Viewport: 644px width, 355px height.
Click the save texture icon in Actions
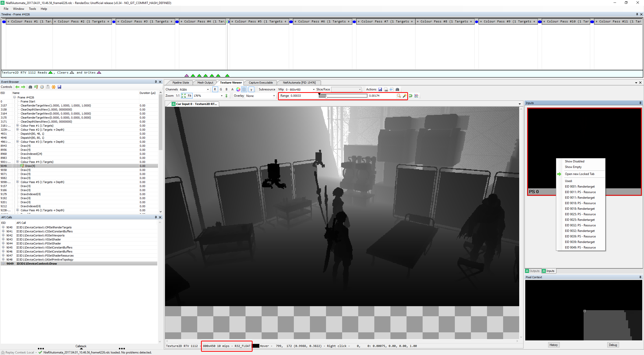[x=380, y=89]
